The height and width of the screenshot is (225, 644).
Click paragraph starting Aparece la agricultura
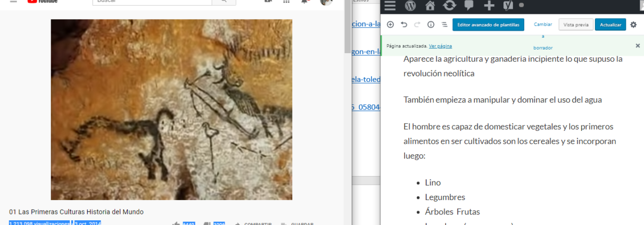[513, 66]
